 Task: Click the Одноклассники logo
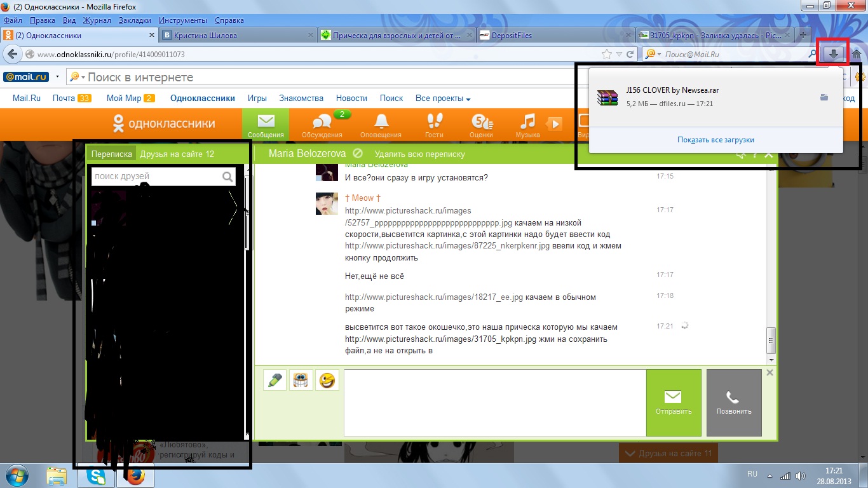click(x=163, y=124)
